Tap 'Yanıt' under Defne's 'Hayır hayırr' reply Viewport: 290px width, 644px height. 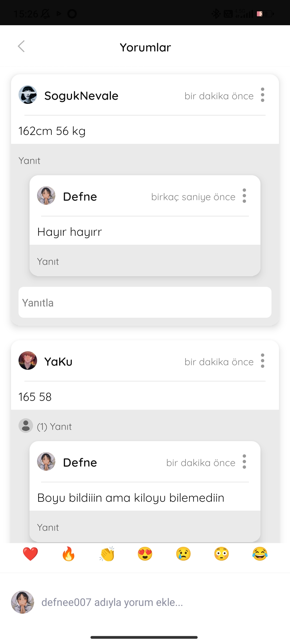(48, 262)
